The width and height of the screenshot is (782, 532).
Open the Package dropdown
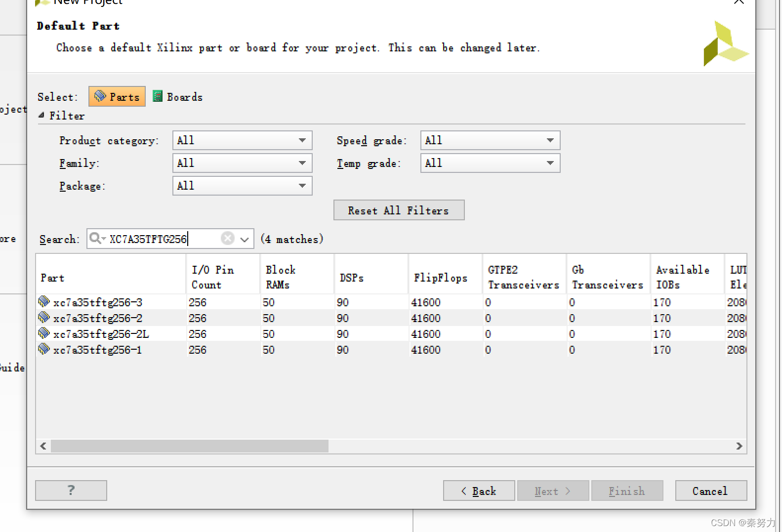point(242,186)
